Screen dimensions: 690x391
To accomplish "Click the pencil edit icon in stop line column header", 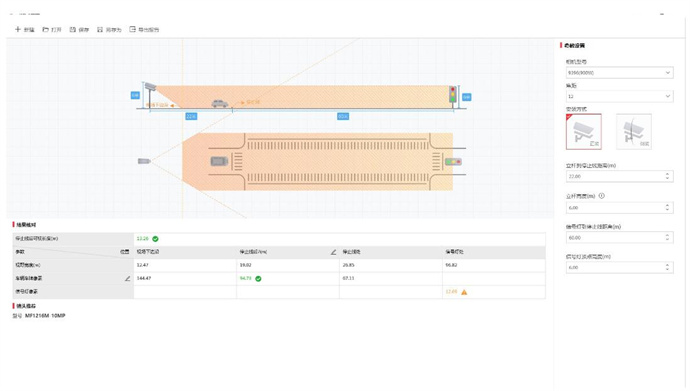I will click(334, 252).
